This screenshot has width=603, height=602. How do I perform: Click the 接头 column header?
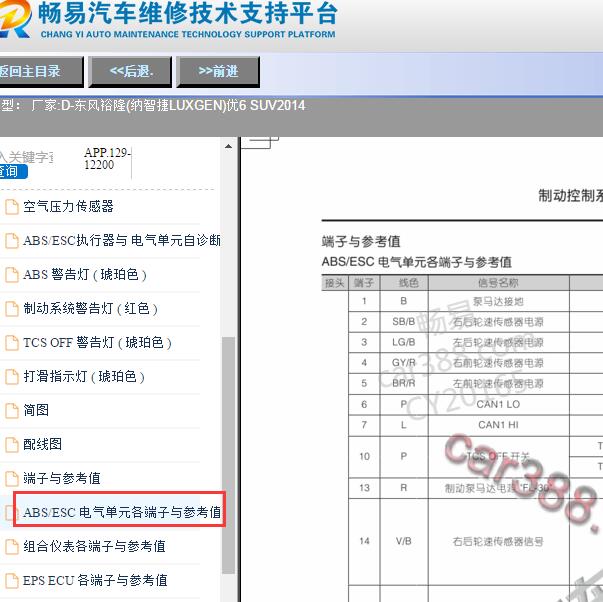point(335,283)
